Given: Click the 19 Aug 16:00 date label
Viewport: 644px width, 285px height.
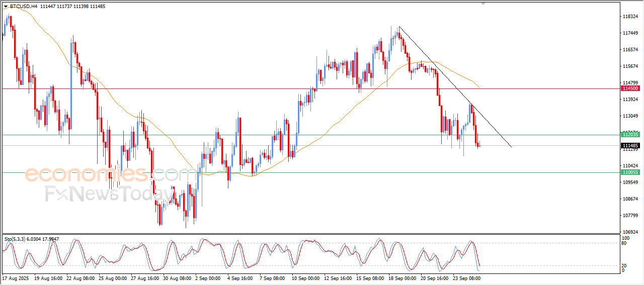Looking at the screenshot, I should click(x=49, y=277).
